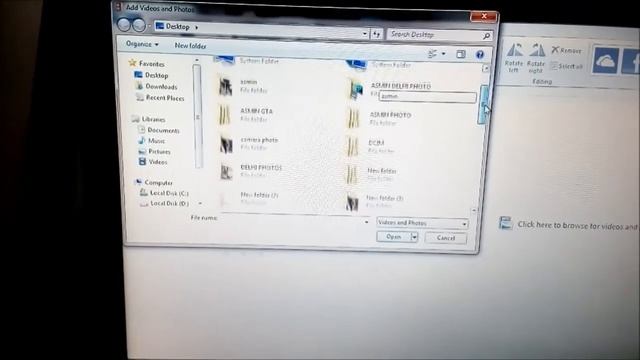Select the ASMIN GTA folder
Viewport: 640px width, 360px height.
[x=246, y=115]
